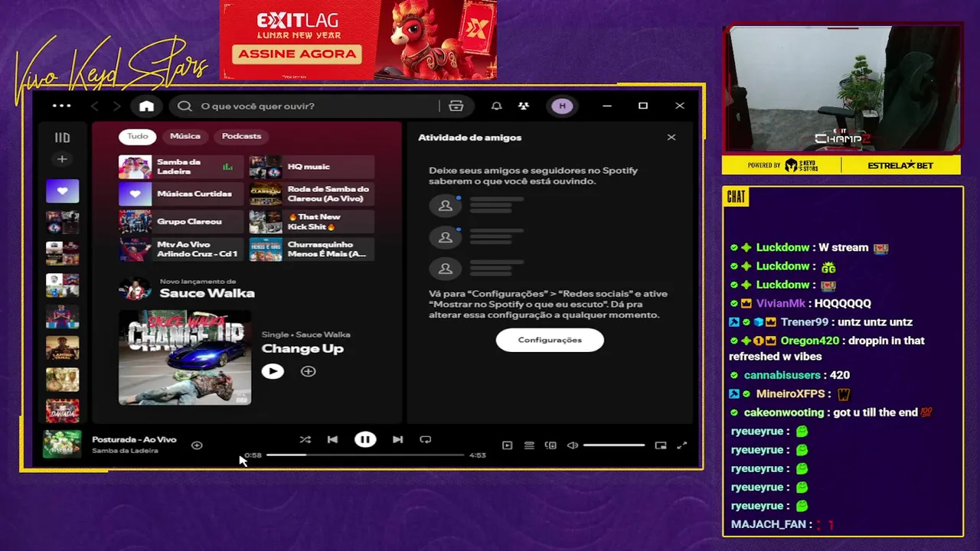Open 'Músicas Curtidas' shortcut card
This screenshot has height=551, width=980.
181,194
